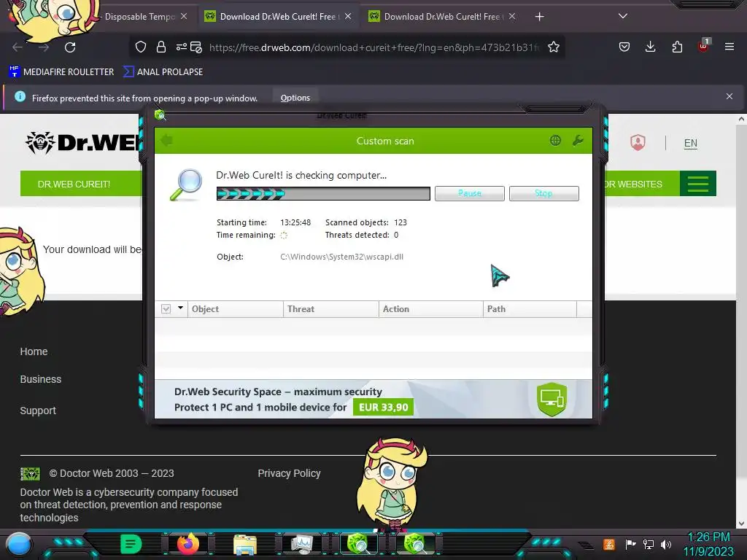747x560 pixels.
Task: Sort results by Path column
Action: click(x=530, y=309)
